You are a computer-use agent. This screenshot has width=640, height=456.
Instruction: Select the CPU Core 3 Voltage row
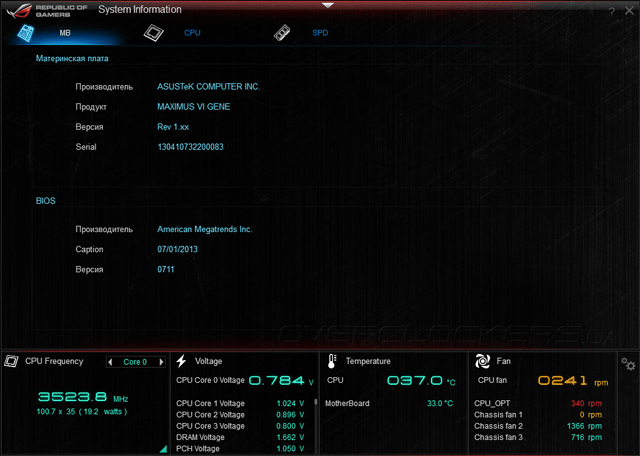coord(240,426)
